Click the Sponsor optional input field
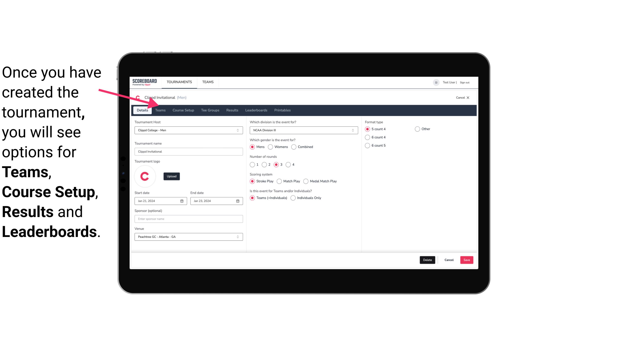644x346 pixels. click(189, 219)
